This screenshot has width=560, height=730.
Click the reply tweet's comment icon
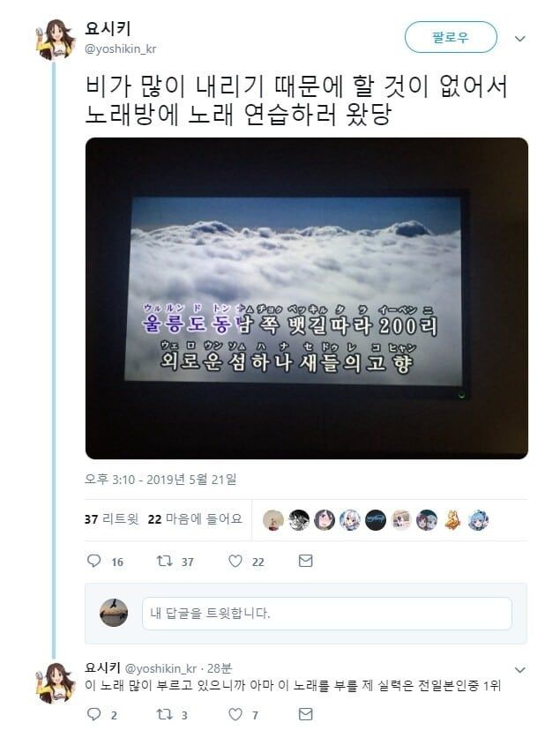[x=94, y=714]
